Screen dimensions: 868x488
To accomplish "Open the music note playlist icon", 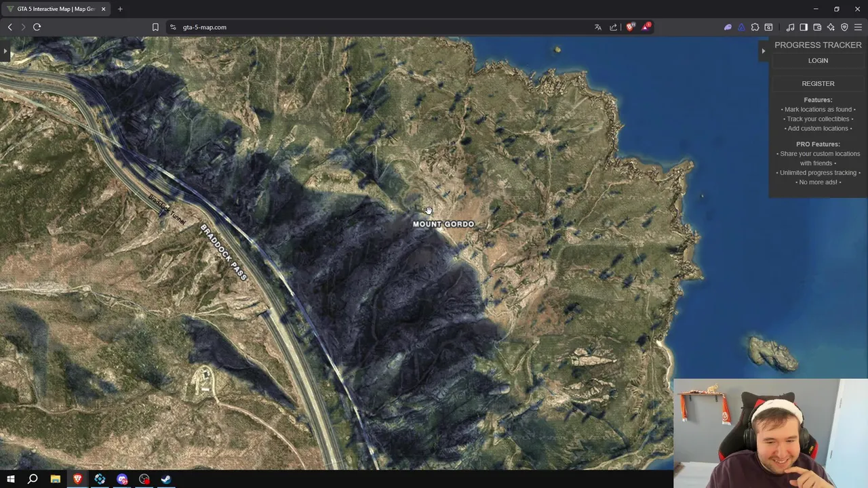I will point(790,27).
